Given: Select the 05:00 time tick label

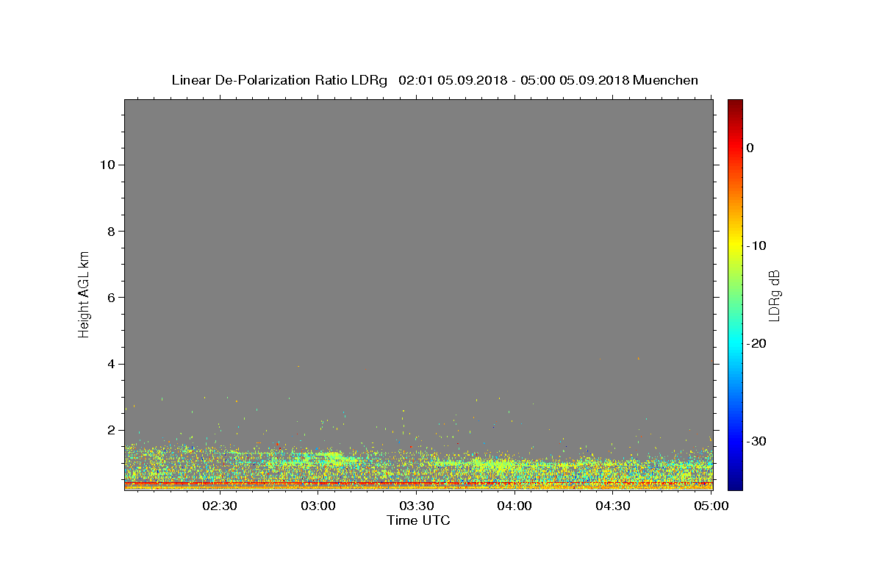Looking at the screenshot, I should [x=711, y=506].
